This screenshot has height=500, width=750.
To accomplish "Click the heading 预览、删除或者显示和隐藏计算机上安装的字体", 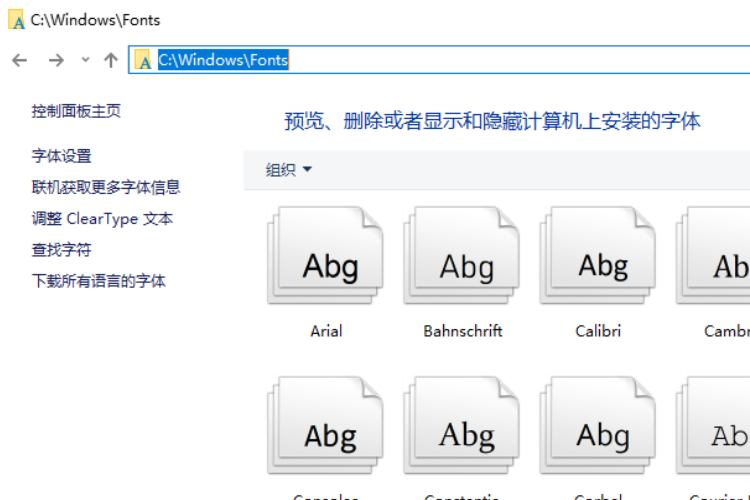I will point(492,121).
